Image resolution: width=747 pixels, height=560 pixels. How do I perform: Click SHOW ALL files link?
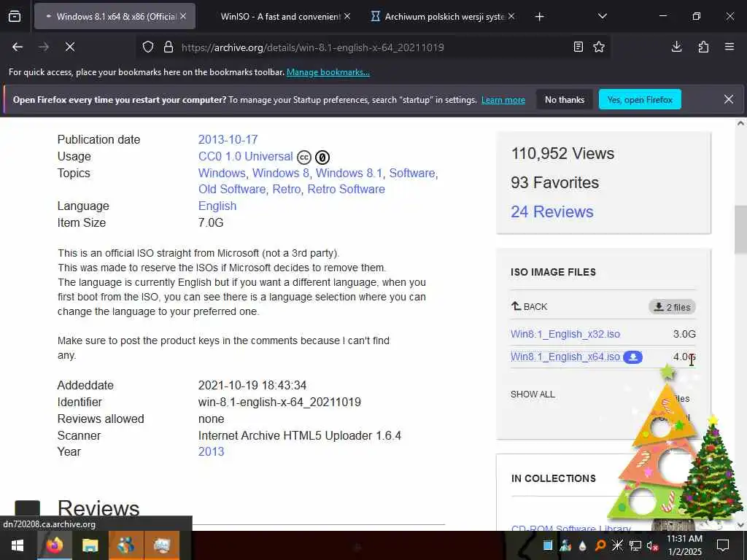click(533, 394)
